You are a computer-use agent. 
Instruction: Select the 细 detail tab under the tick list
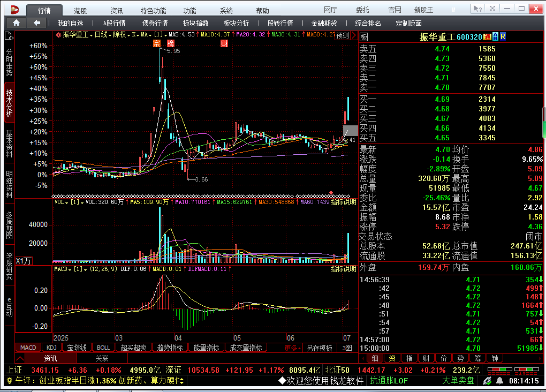[x=375, y=358]
